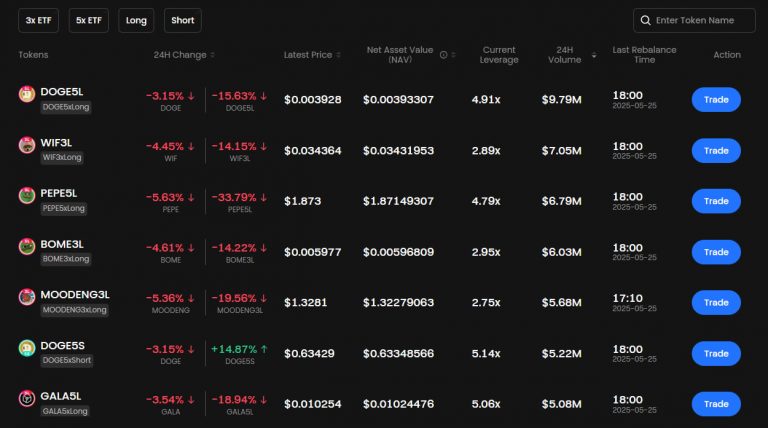Click the PEPE5xLong tag
Screen dimensions: 768x428
(64, 208)
